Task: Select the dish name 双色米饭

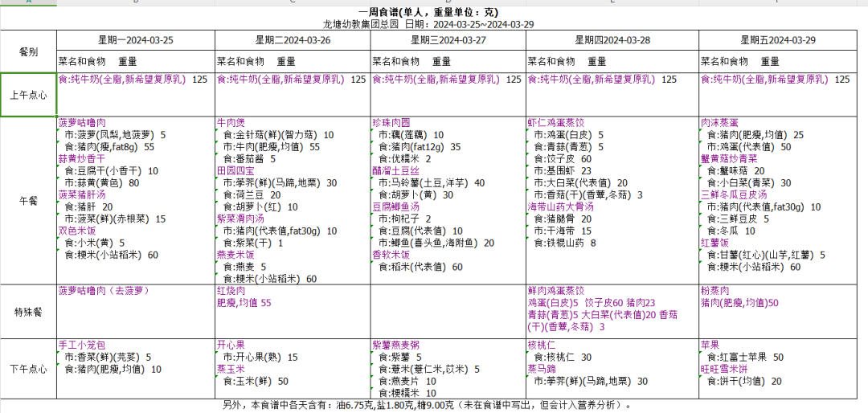Action: 77,231
